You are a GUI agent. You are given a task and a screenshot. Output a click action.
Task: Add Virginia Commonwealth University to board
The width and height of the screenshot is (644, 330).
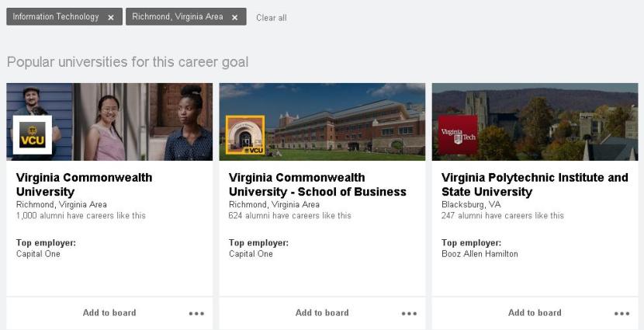point(109,313)
